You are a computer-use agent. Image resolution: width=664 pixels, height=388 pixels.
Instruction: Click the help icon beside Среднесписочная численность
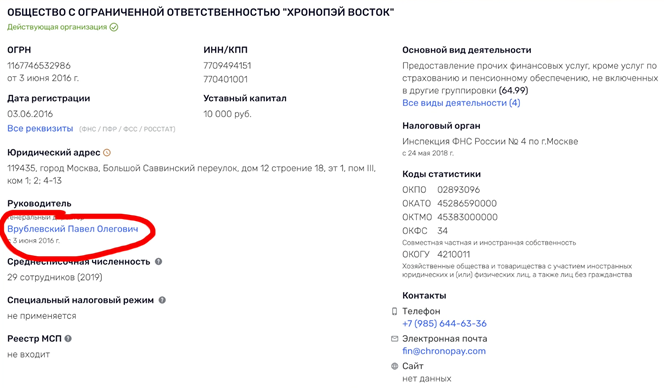click(x=158, y=262)
